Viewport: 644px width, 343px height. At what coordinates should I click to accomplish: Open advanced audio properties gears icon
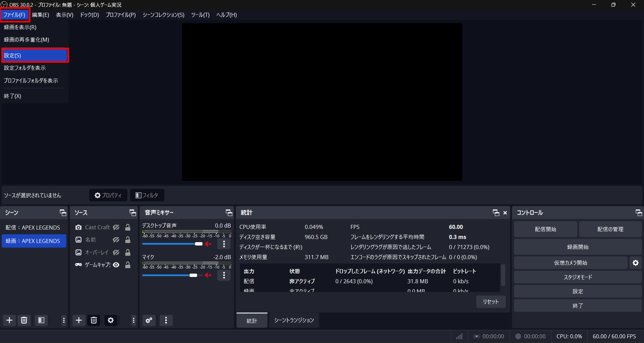coord(149,320)
